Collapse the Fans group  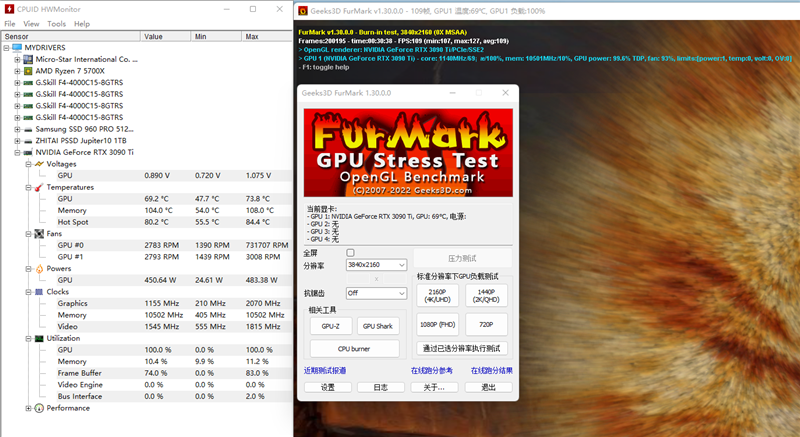(29, 234)
